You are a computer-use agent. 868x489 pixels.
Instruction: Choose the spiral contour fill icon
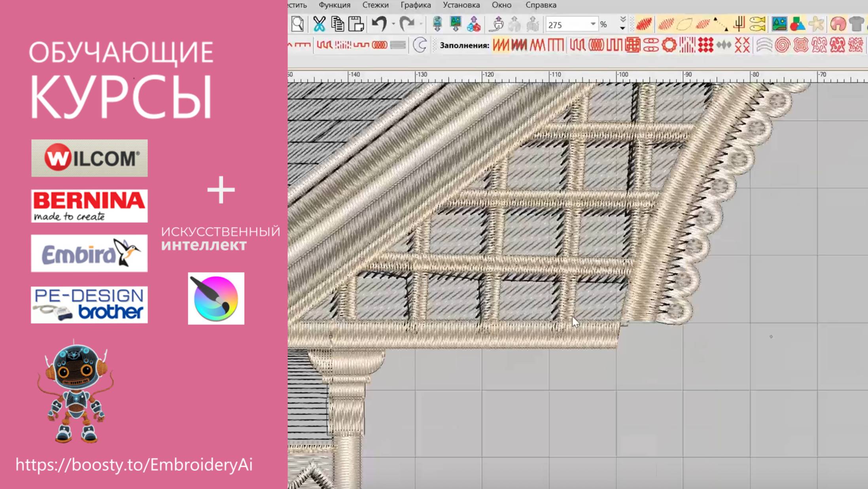pyautogui.click(x=782, y=45)
